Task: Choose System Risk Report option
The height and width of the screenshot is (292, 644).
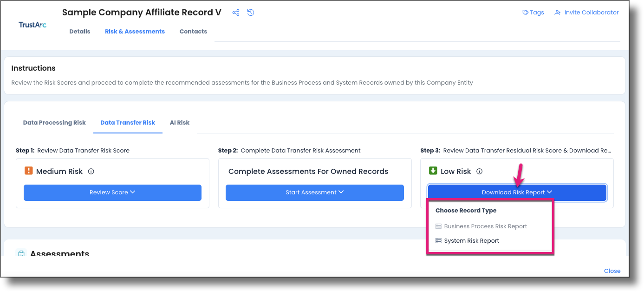Action: pyautogui.click(x=472, y=241)
